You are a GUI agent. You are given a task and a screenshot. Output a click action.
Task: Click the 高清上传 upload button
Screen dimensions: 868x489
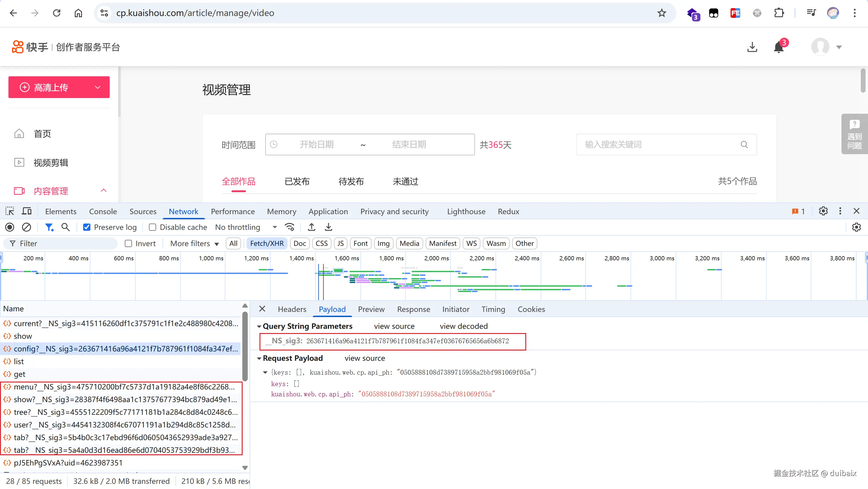tap(51, 87)
